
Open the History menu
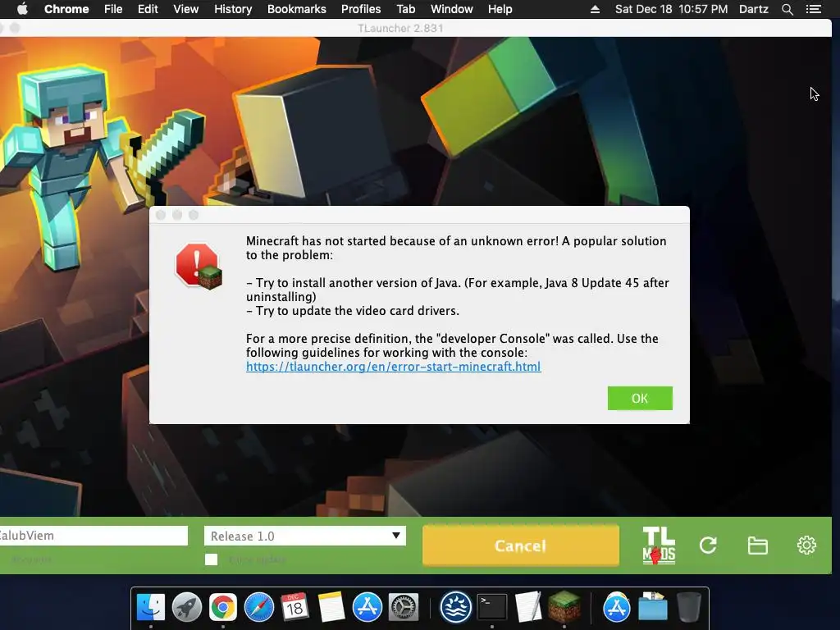tap(233, 9)
